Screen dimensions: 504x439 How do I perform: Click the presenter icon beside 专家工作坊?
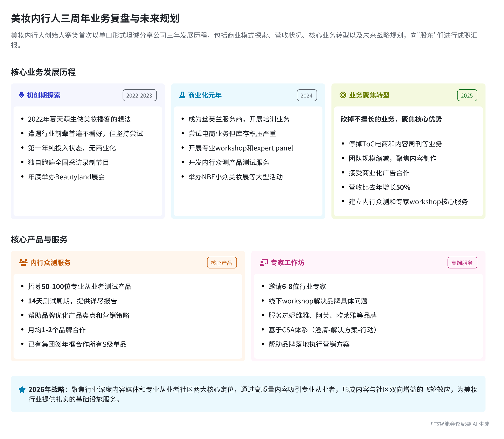pos(264,263)
